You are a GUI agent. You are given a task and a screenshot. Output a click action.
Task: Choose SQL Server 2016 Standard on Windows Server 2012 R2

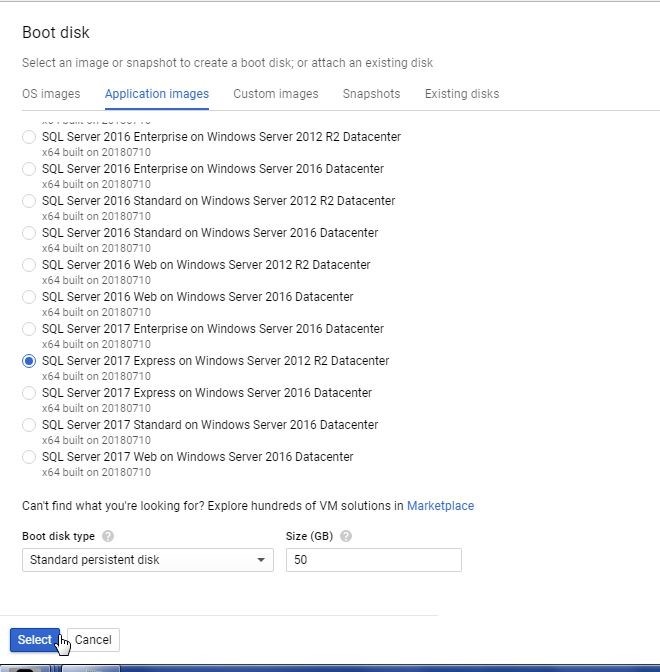(29, 201)
